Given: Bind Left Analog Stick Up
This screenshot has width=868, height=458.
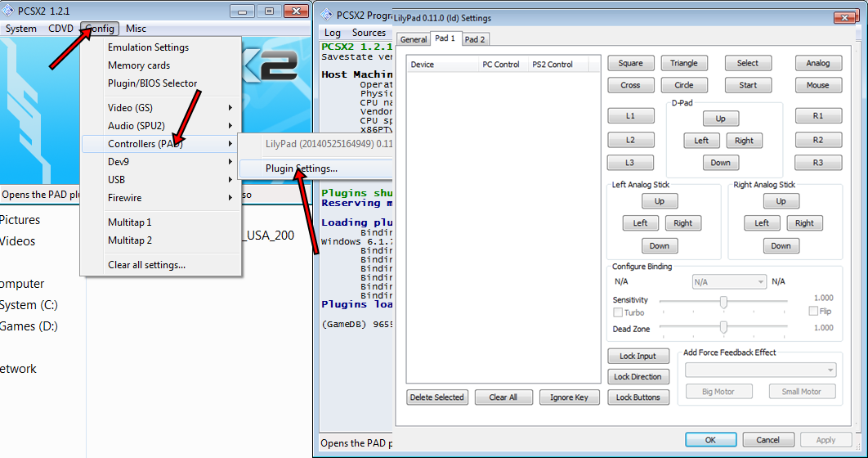Looking at the screenshot, I should pyautogui.click(x=660, y=201).
